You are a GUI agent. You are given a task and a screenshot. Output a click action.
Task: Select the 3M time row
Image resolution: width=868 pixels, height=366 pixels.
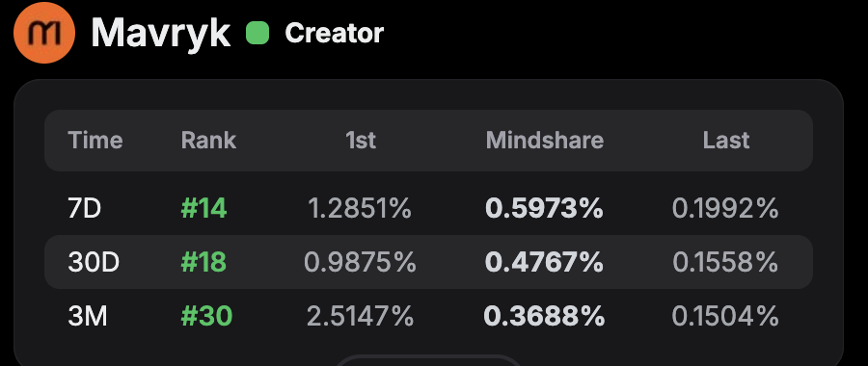(x=428, y=316)
